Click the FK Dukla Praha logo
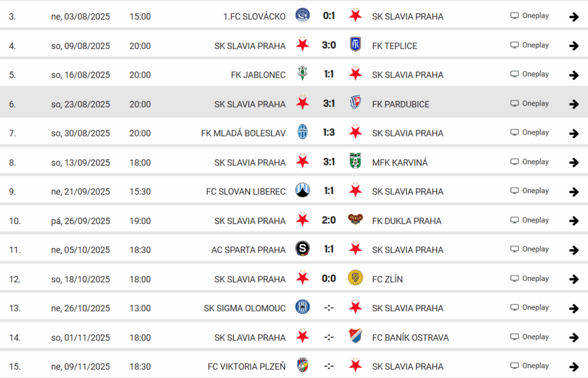This screenshot has width=588, height=378. point(355,220)
